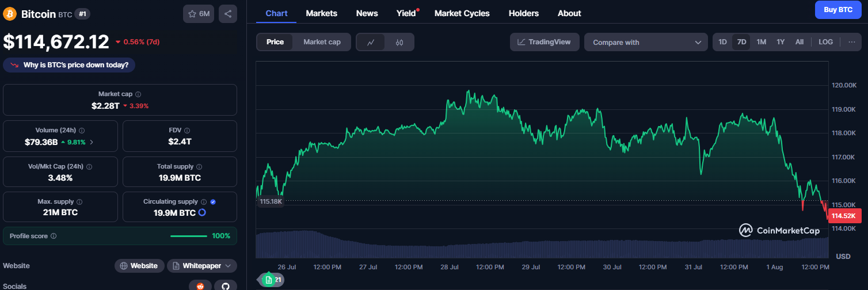Set chart range to 1D
868x290 pixels.
coord(723,42)
